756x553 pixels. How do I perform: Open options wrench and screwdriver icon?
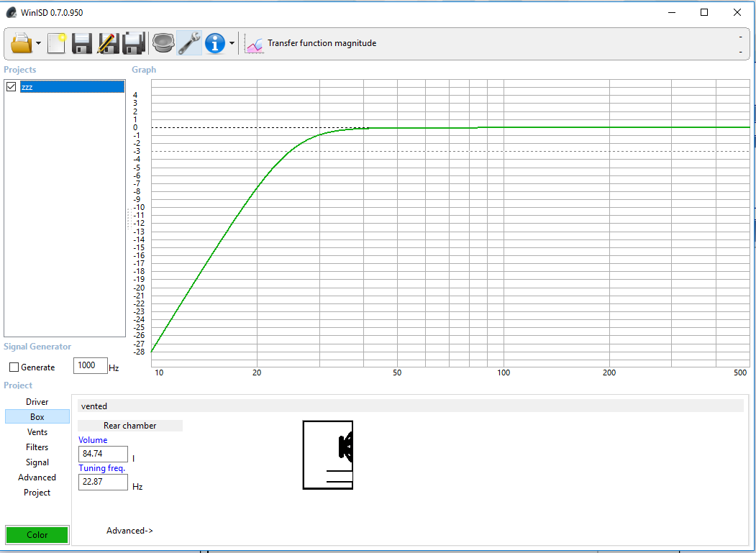(189, 43)
